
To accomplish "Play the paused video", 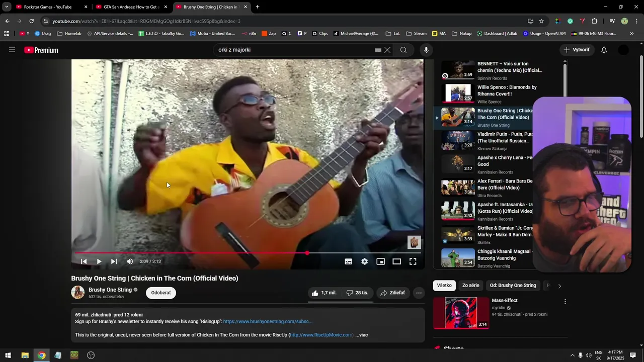I will click(x=99, y=261).
